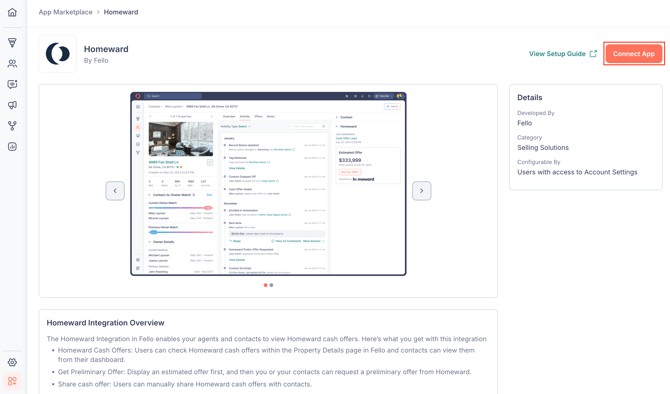The image size is (670, 394).
Task: Click the Homeward app logo
Action: 58,54
